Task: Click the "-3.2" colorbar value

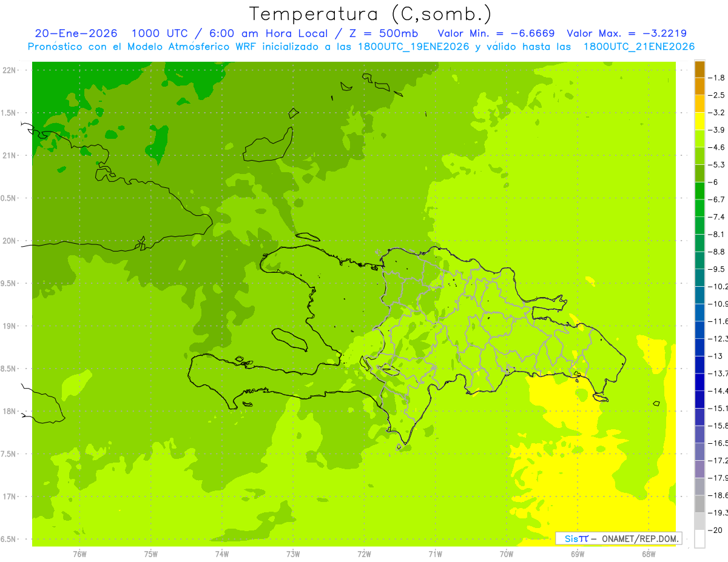Action: (x=717, y=113)
